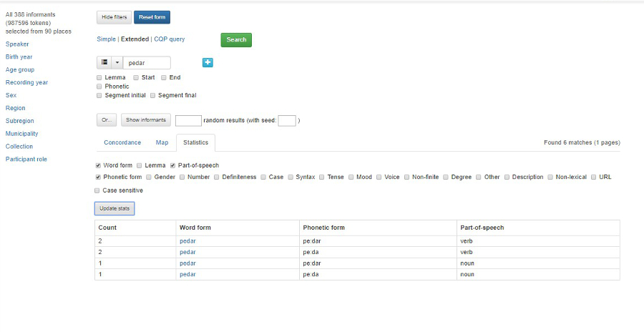
Task: Click the random results number field
Action: point(188,120)
